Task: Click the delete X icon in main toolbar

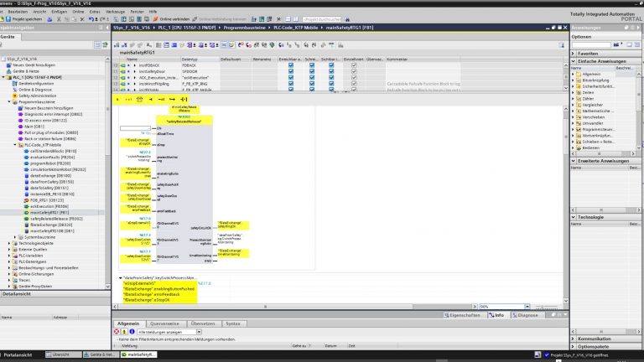Action: [x=82, y=19]
